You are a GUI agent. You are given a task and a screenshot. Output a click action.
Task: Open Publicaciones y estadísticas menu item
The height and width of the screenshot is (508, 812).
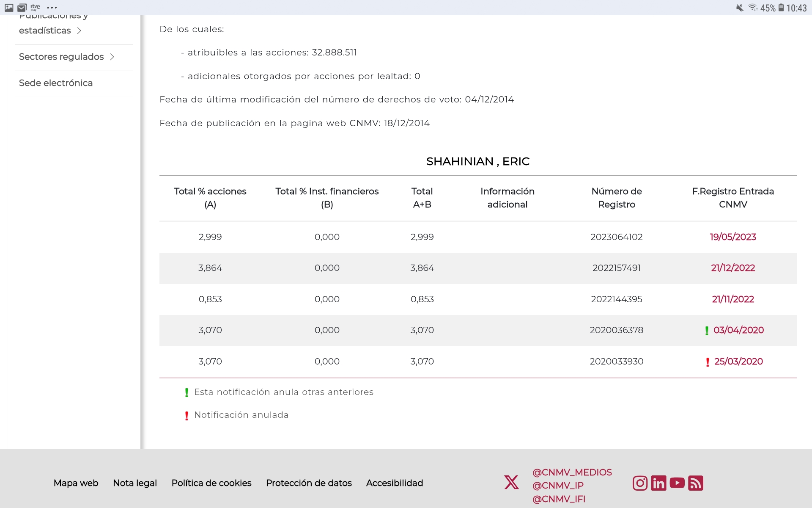(x=53, y=23)
